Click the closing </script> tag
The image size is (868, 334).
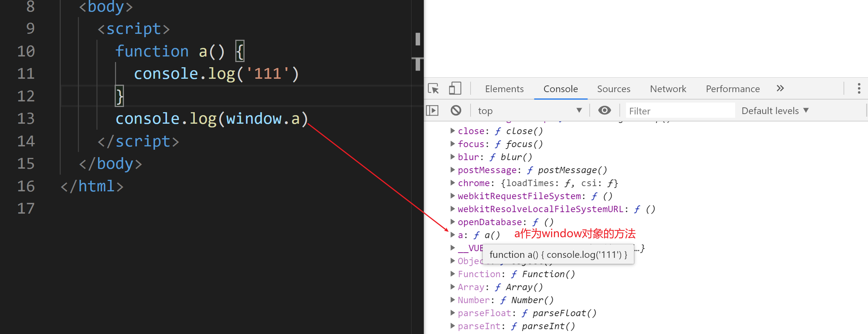[138, 142]
